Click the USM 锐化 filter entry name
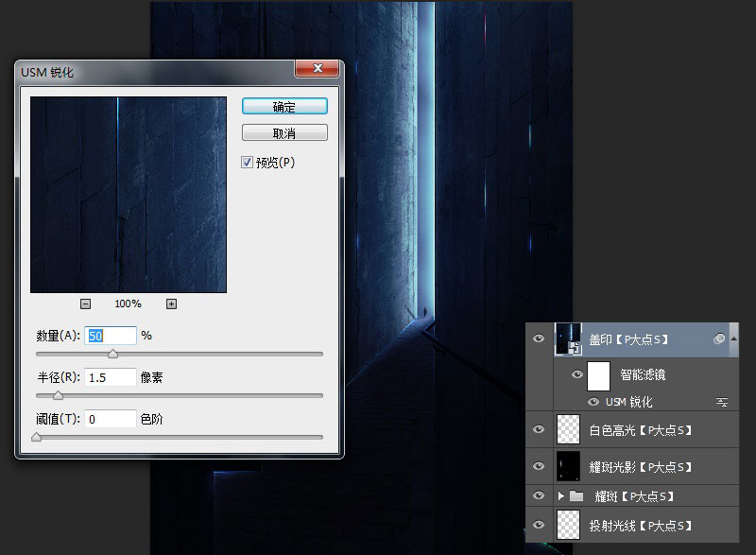This screenshot has height=555, width=756. tap(628, 402)
